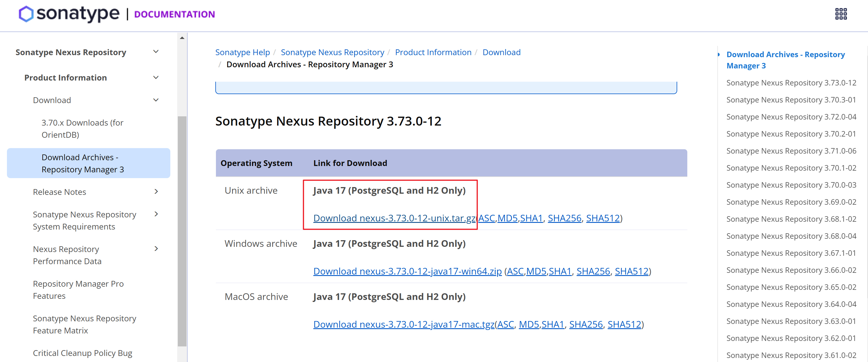Open ASC signature for MacOS archive

coord(506,324)
